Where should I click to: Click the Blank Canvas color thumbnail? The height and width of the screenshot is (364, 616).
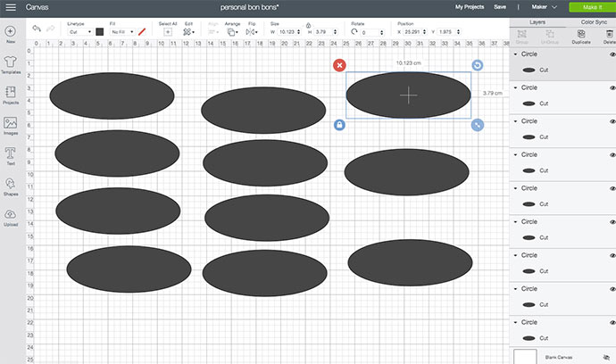pos(525,357)
